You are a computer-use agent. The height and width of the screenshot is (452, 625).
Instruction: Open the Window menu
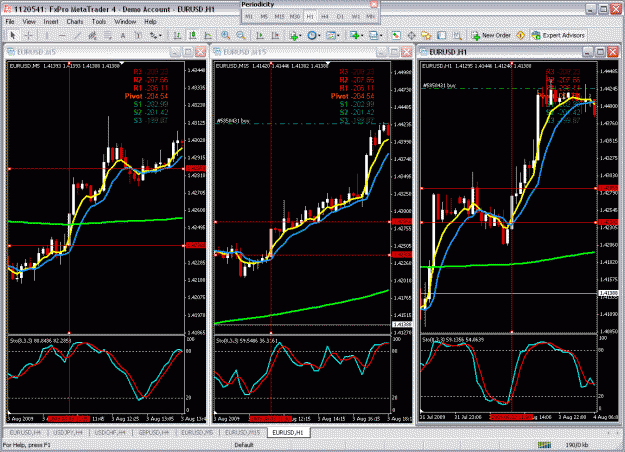125,22
